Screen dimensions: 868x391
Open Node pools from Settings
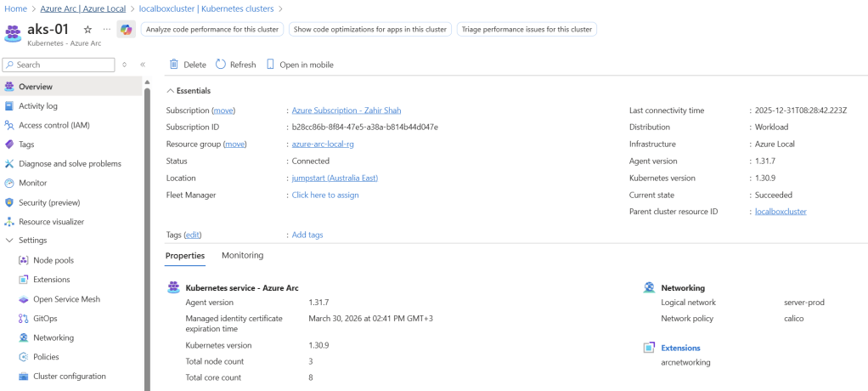click(53, 260)
